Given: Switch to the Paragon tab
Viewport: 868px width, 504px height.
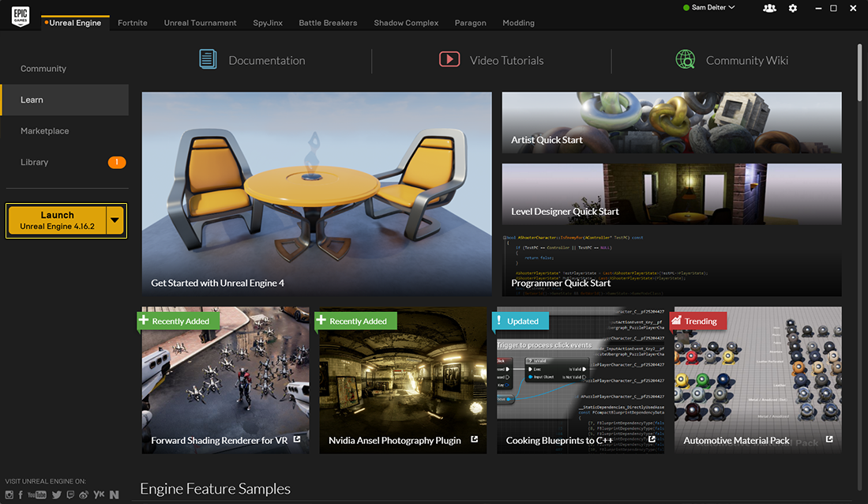Looking at the screenshot, I should coord(471,23).
